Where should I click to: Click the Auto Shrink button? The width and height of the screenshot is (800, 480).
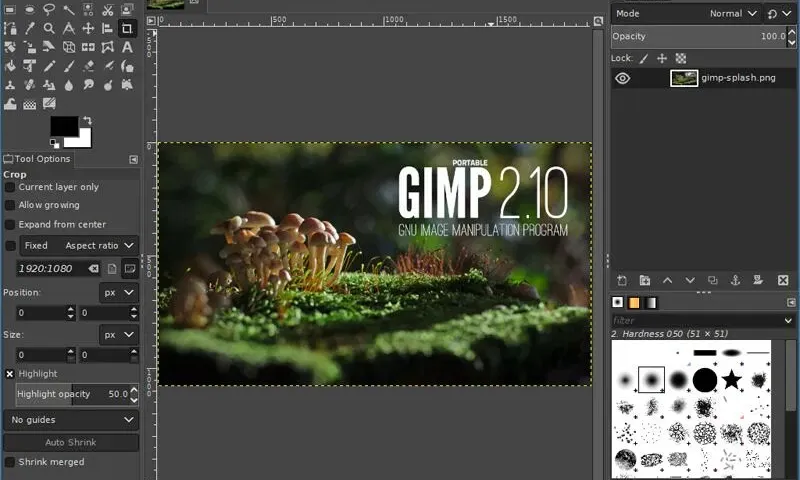pos(71,442)
